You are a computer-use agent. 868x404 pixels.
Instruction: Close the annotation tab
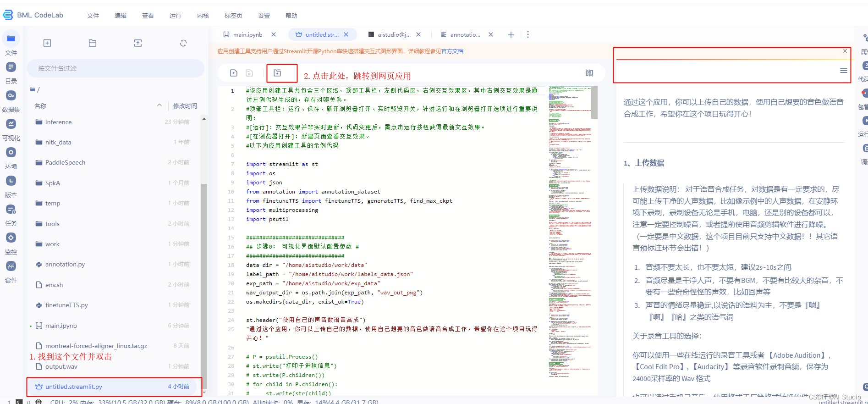point(491,34)
